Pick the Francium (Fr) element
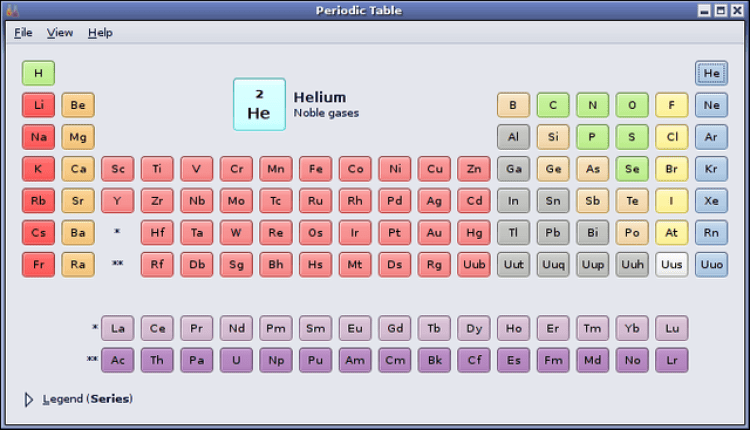This screenshot has height=430, width=750. [38, 265]
